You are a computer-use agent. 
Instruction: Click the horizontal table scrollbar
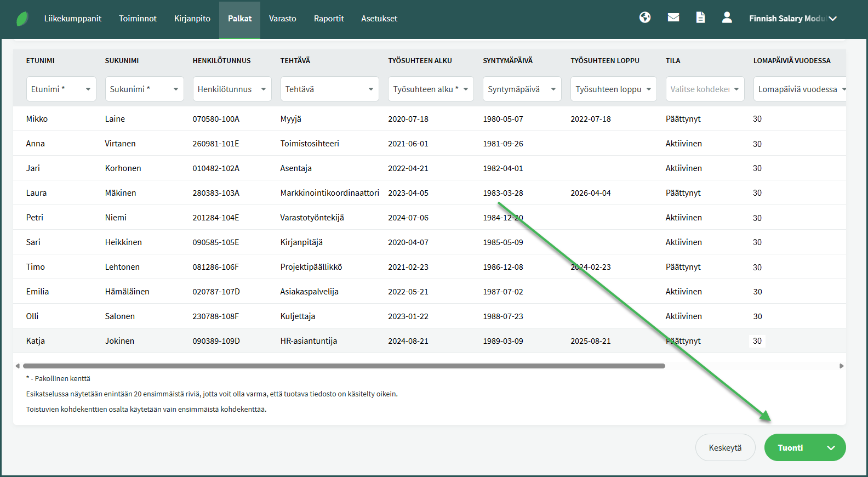coord(344,366)
